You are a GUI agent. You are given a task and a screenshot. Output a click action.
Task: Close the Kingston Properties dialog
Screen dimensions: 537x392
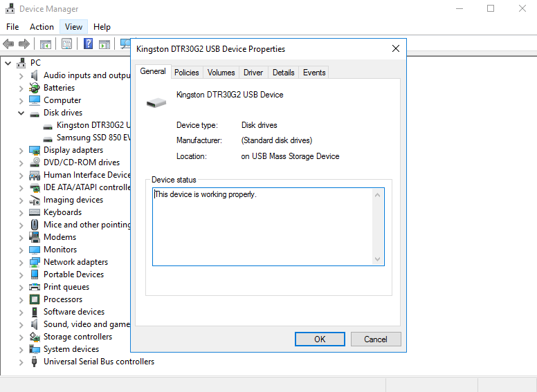(396, 49)
